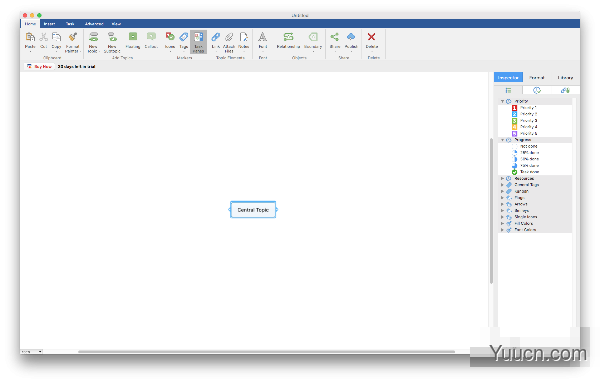Click the Boundary tool icon
This screenshot has width=600, height=383.
point(313,37)
